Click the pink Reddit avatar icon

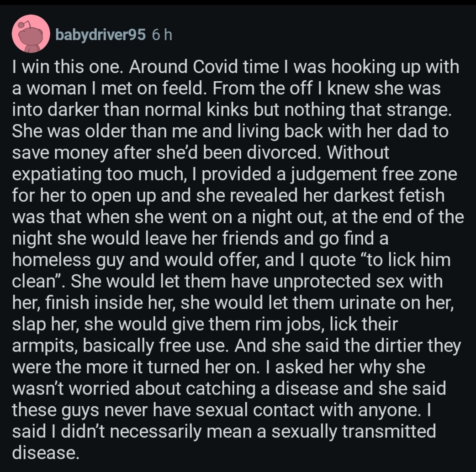[31, 33]
